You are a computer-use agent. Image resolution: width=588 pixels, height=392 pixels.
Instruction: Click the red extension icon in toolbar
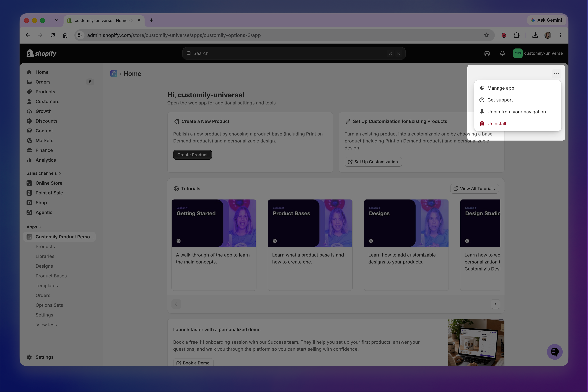pos(504,35)
